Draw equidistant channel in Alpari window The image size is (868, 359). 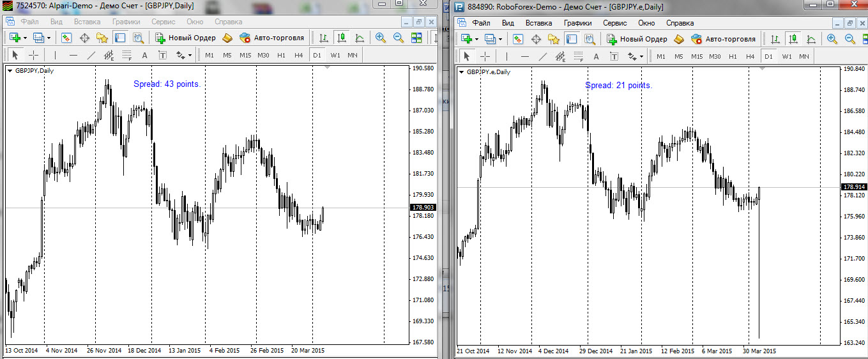109,55
